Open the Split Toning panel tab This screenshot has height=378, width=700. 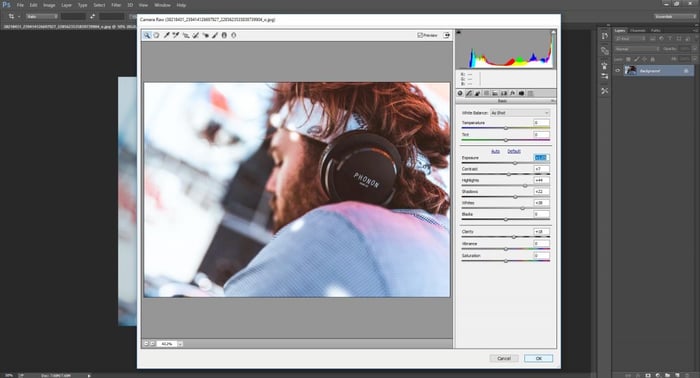click(495, 93)
